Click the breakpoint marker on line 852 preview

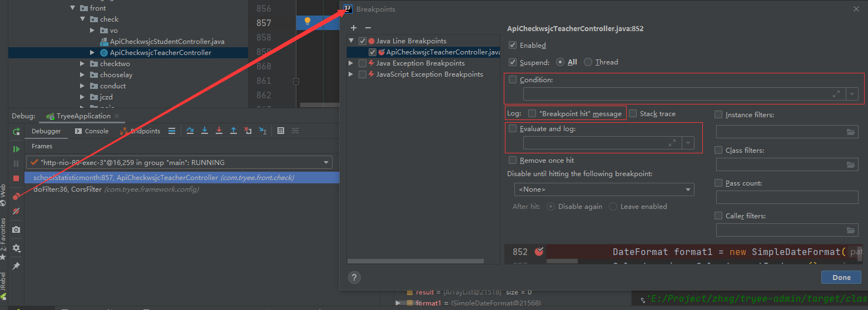[538, 252]
